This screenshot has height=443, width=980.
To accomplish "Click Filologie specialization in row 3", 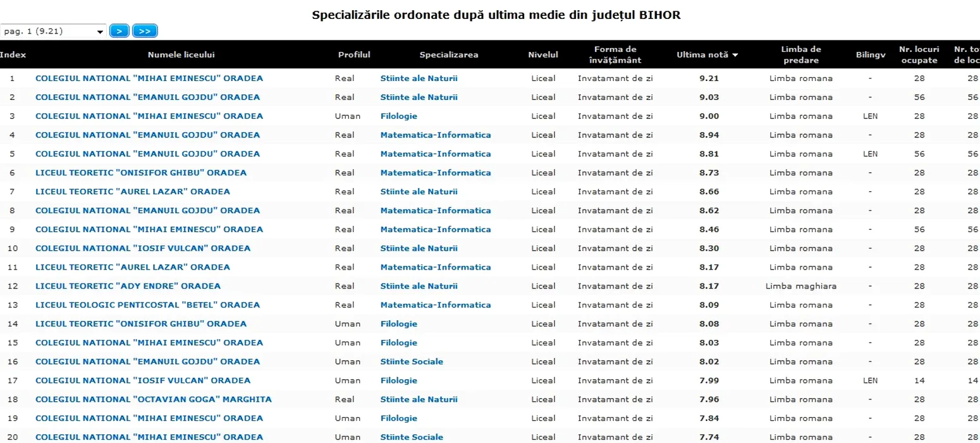I will [x=398, y=116].
